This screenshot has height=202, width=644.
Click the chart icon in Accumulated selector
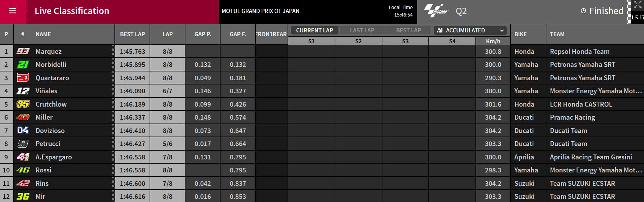click(x=440, y=30)
